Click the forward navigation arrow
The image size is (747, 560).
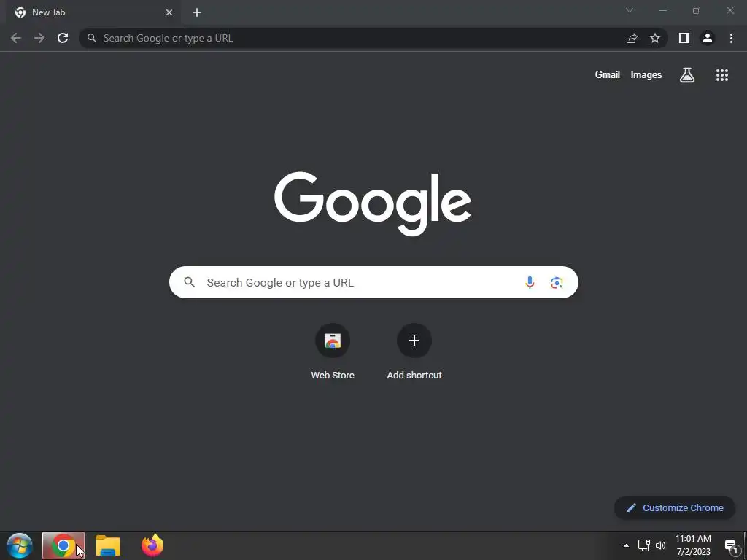39,38
